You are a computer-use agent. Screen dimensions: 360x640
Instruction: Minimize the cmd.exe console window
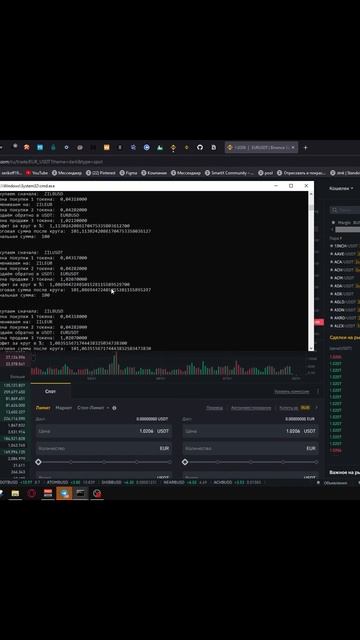coord(275,186)
